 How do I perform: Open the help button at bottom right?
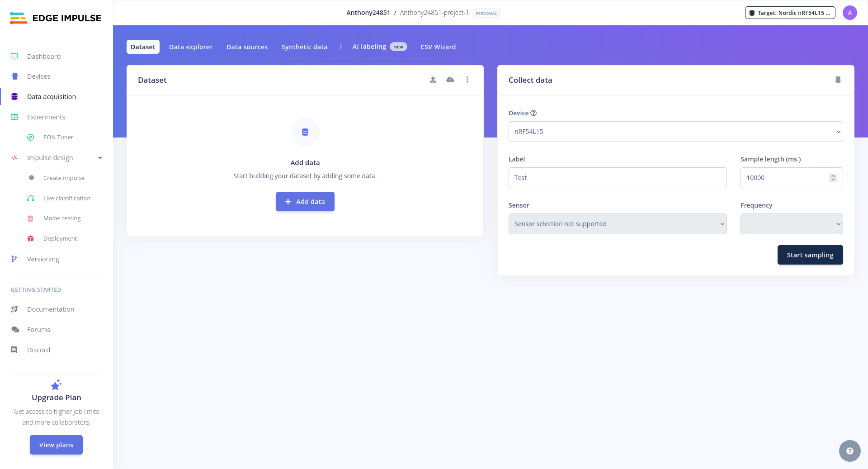coord(850,451)
